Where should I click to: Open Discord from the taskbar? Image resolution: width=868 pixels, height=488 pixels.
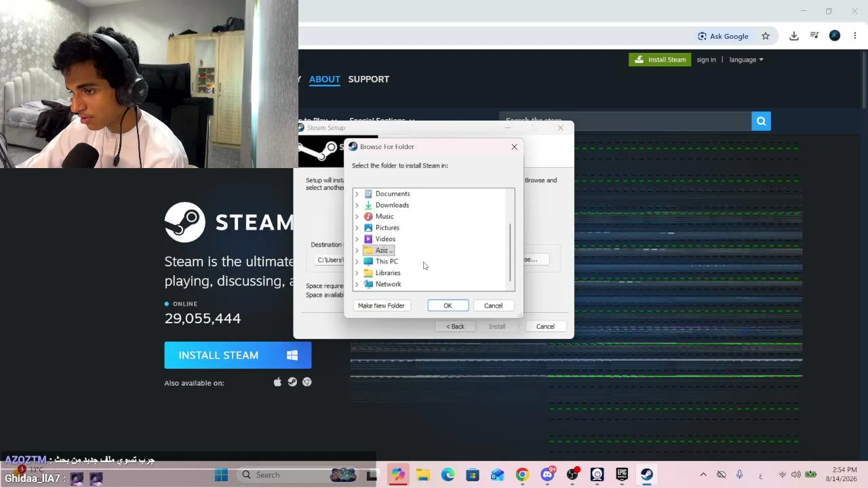point(547,475)
